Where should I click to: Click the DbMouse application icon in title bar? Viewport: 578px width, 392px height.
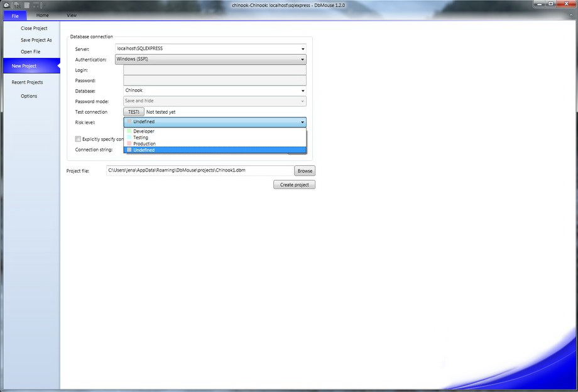coord(7,5)
